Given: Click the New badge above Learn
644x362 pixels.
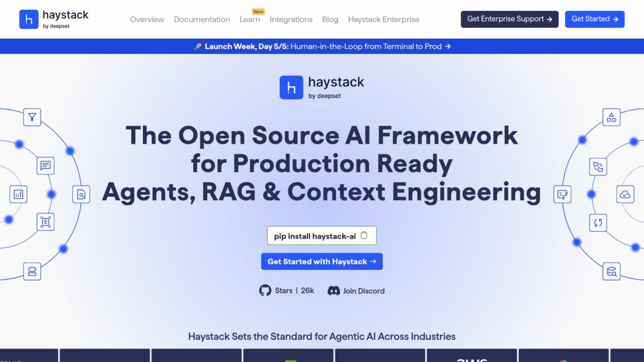Looking at the screenshot, I should point(259,12).
